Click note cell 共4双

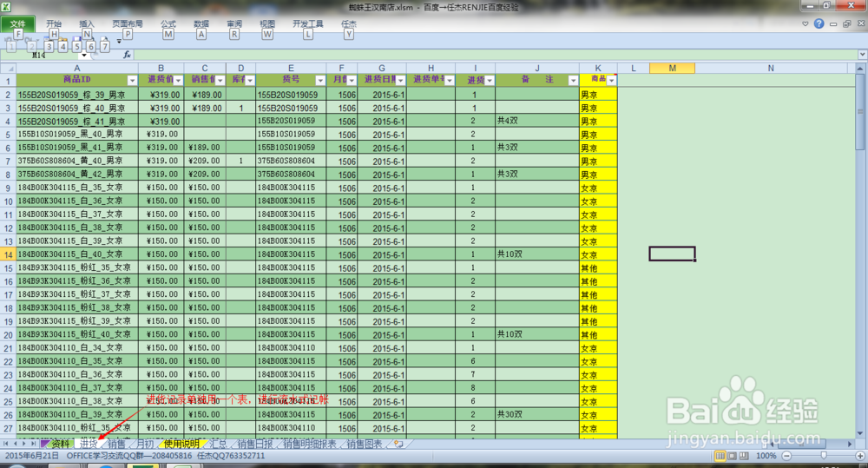(537, 121)
